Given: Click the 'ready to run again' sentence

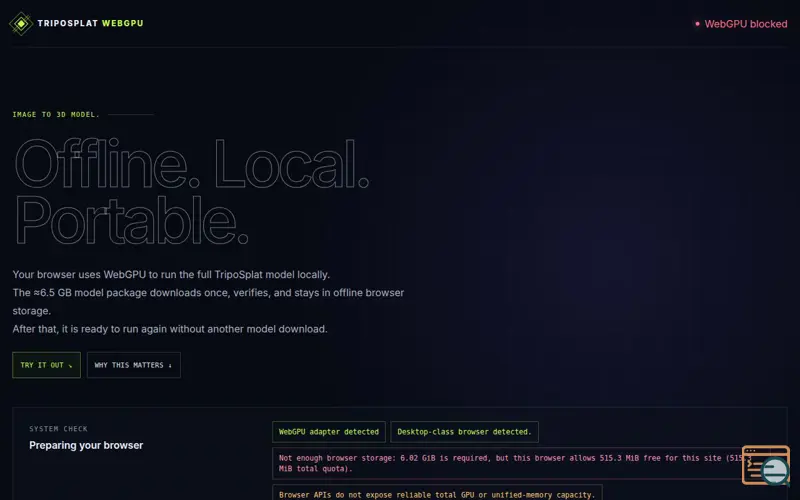Looking at the screenshot, I should (170, 329).
